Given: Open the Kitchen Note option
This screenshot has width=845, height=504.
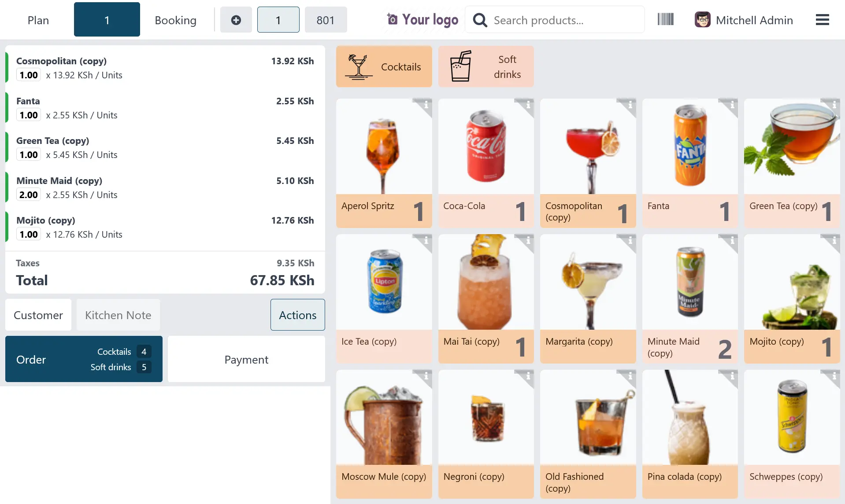Looking at the screenshot, I should point(118,315).
